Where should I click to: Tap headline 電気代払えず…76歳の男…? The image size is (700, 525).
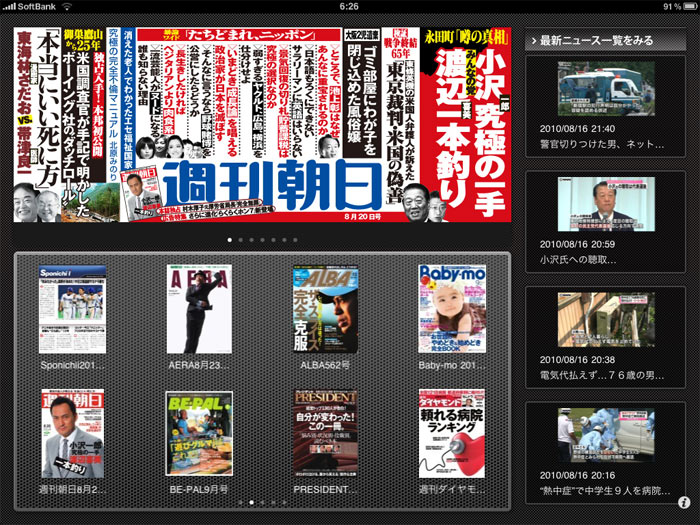[x=602, y=375]
